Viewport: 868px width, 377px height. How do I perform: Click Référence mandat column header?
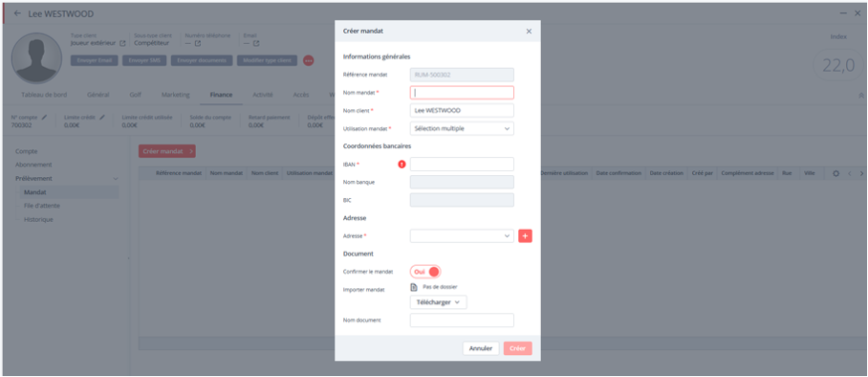click(x=179, y=173)
